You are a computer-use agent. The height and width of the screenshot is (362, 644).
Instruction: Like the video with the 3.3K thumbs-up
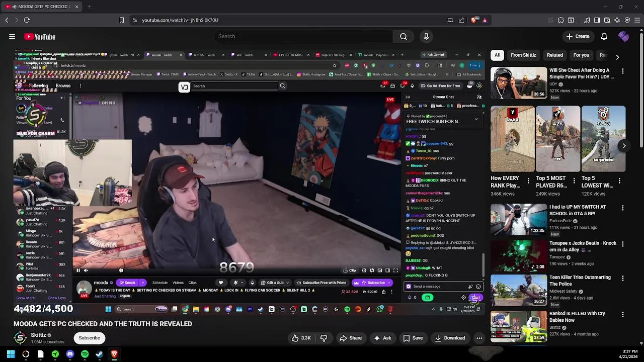tap(301, 338)
